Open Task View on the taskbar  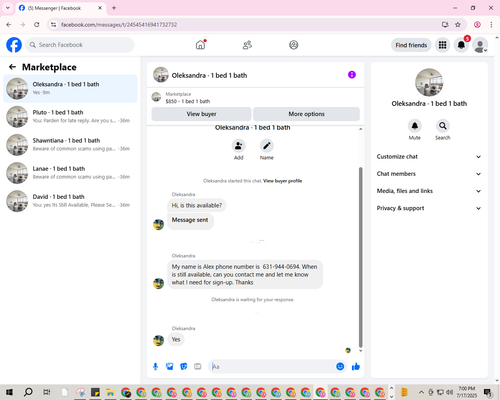[47, 392]
